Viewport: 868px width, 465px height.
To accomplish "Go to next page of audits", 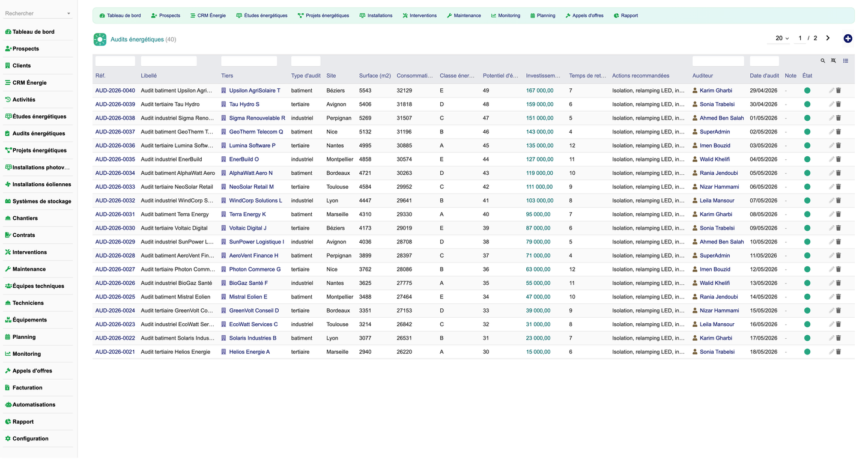I will pyautogui.click(x=828, y=38).
